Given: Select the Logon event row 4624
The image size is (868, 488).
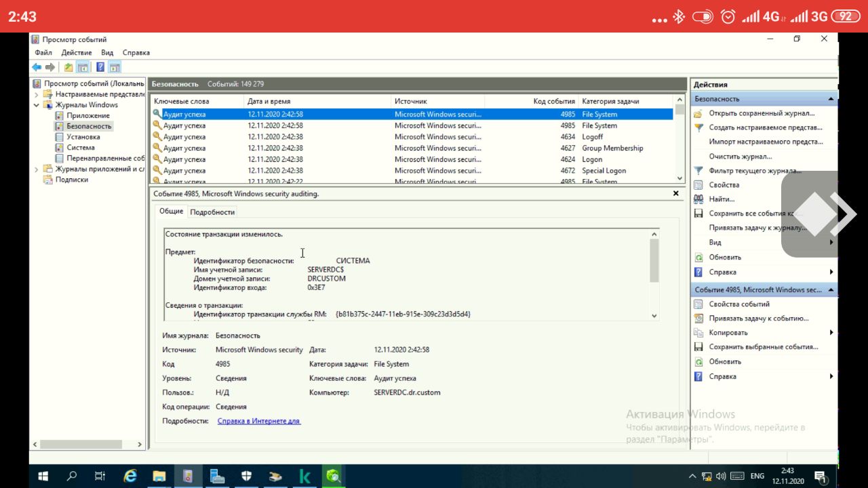Looking at the screenshot, I should (x=412, y=159).
